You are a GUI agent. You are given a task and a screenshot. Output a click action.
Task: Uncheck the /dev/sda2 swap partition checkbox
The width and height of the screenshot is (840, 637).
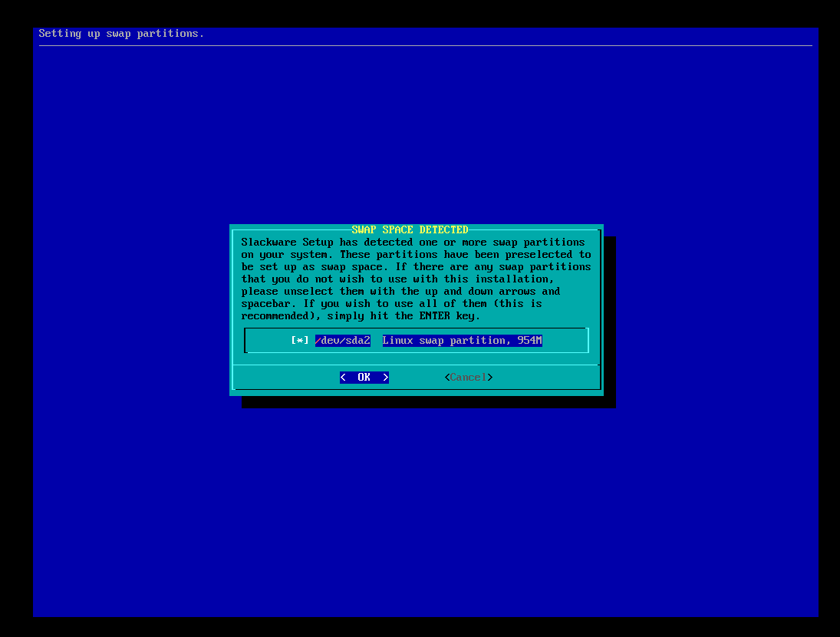pyautogui.click(x=300, y=340)
